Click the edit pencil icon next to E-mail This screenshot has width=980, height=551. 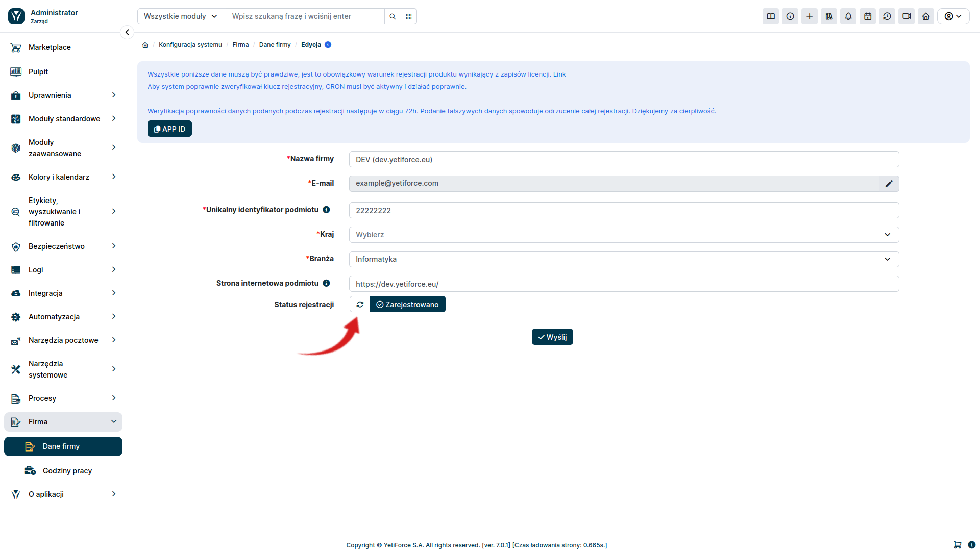coord(889,183)
